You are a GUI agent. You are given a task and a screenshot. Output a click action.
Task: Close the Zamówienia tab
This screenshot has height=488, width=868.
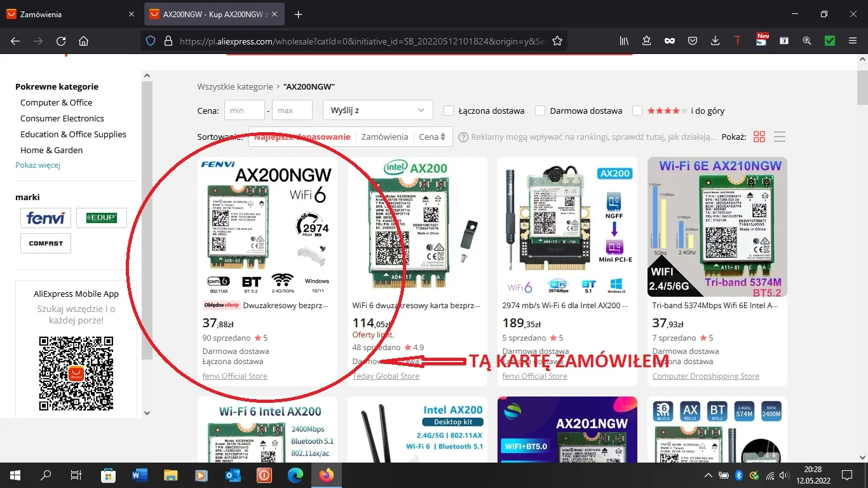pyautogui.click(x=131, y=14)
